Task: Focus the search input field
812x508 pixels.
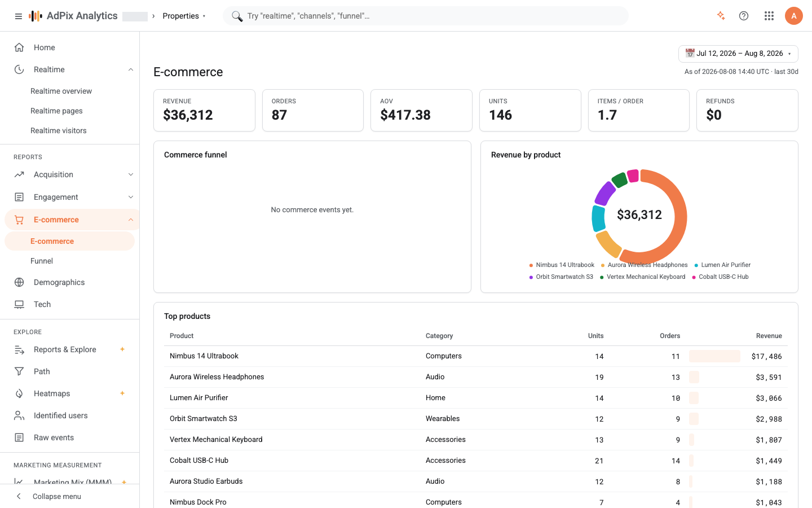Action: [426, 16]
